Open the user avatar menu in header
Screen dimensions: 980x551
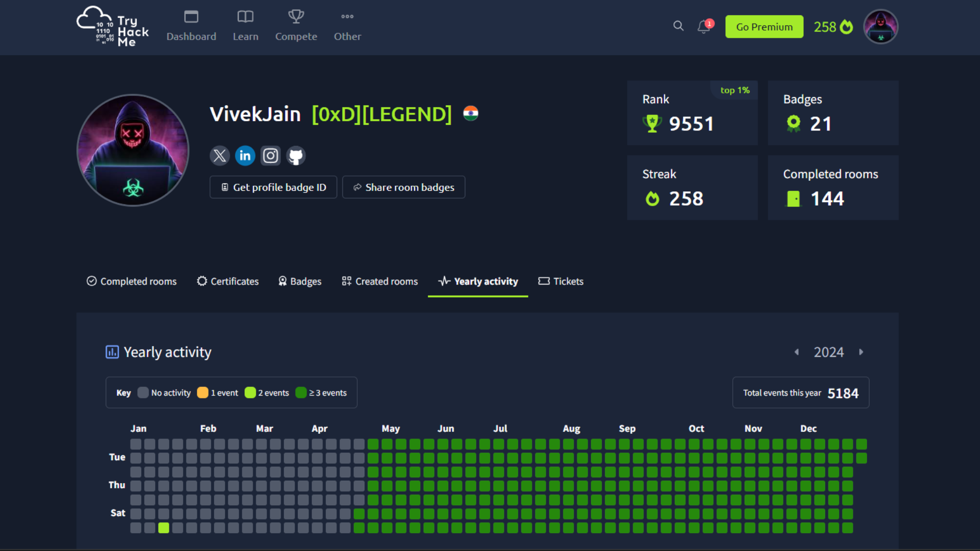[881, 27]
